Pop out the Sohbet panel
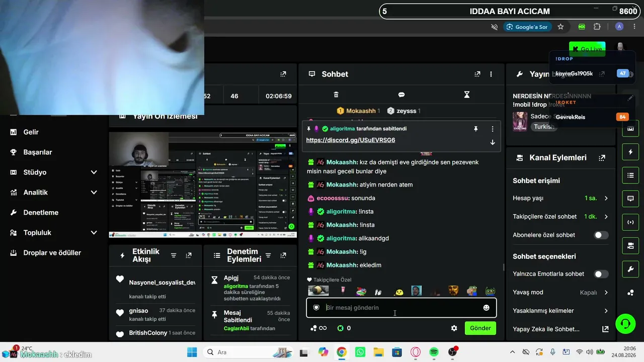644x362 pixels. pos(477,74)
